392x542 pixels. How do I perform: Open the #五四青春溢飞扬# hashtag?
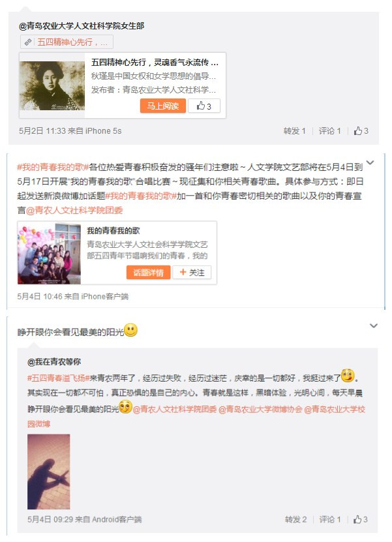[59, 378]
